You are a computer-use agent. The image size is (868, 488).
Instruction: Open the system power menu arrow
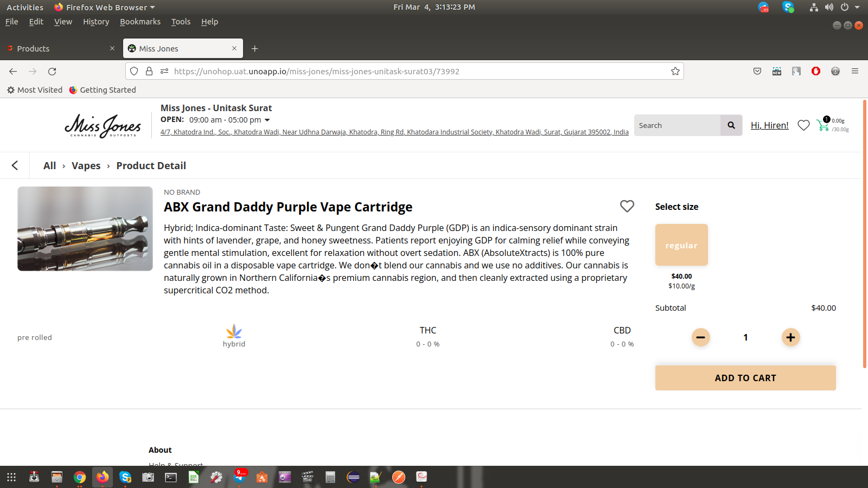857,7
